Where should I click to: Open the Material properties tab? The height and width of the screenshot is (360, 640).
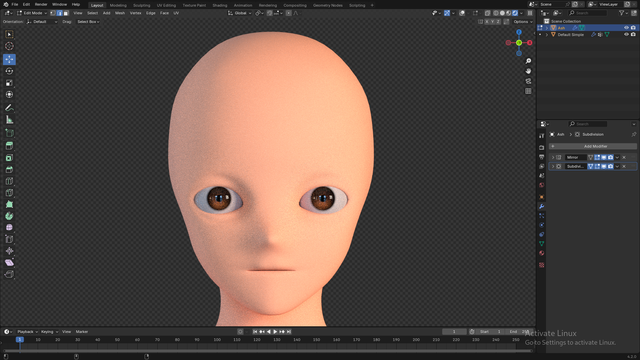(x=542, y=253)
